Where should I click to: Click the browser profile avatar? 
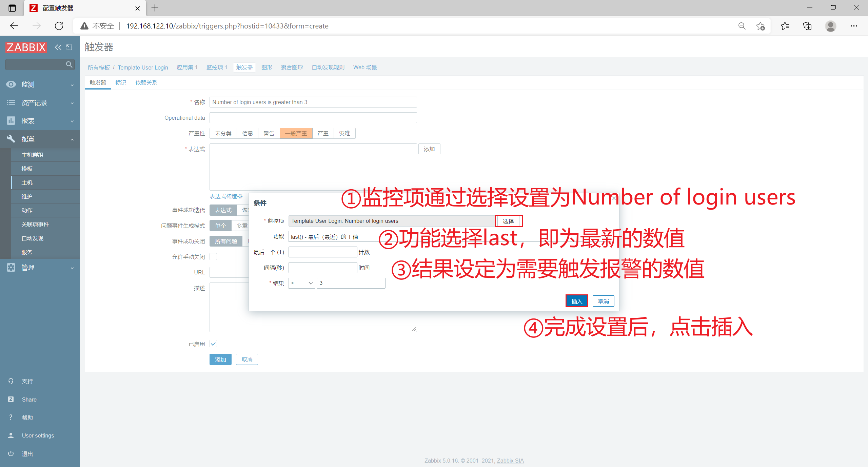(x=831, y=26)
